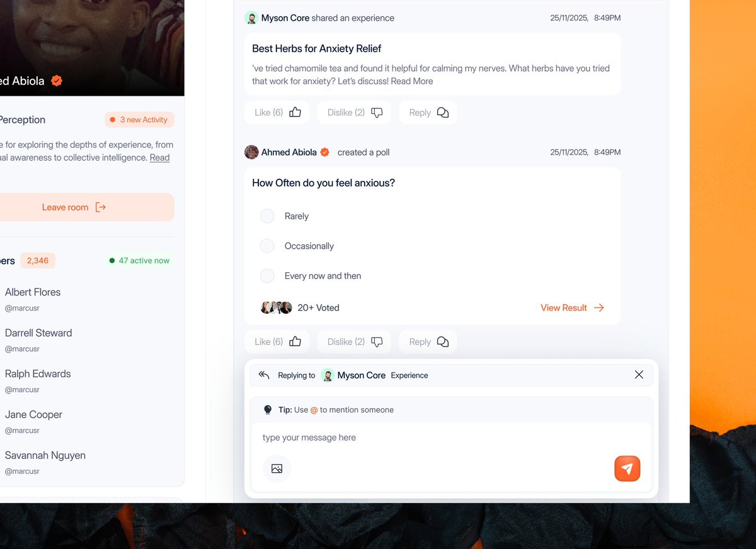Click verified badge next to Ahmed Abiola poll author
756x549 pixels.
(325, 152)
